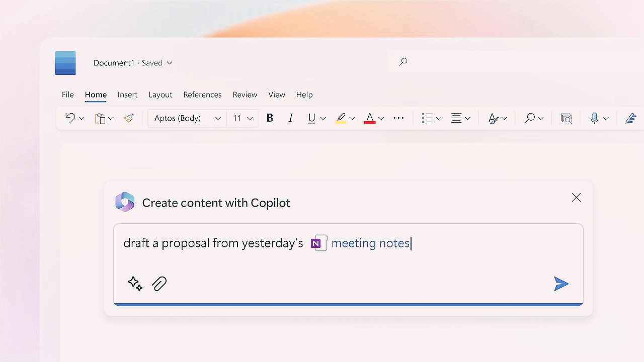Expand the paste options dropdown arrow

pos(111,119)
